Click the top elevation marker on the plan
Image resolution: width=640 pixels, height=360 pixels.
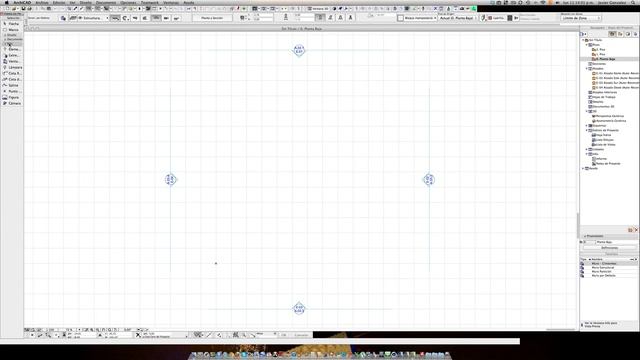pyautogui.click(x=299, y=50)
